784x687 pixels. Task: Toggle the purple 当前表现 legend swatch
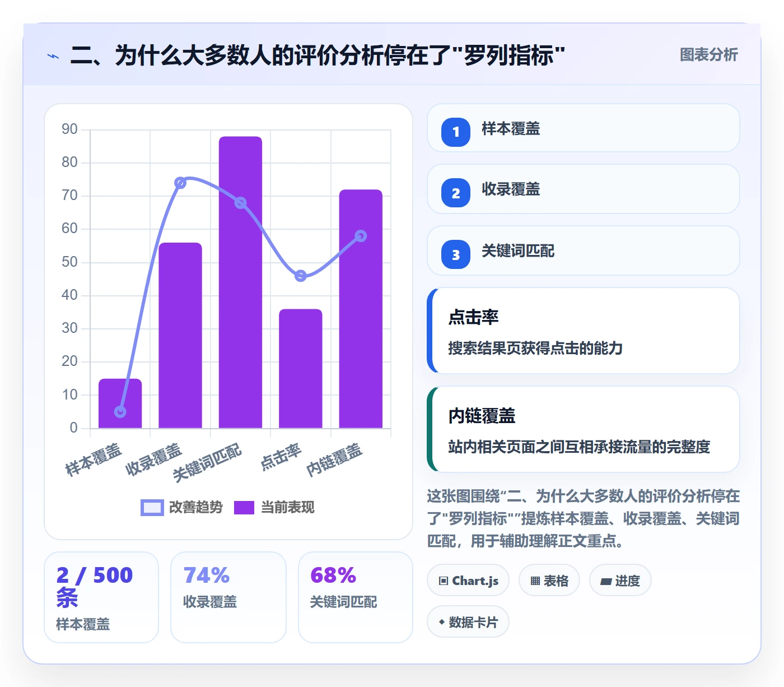tap(244, 507)
